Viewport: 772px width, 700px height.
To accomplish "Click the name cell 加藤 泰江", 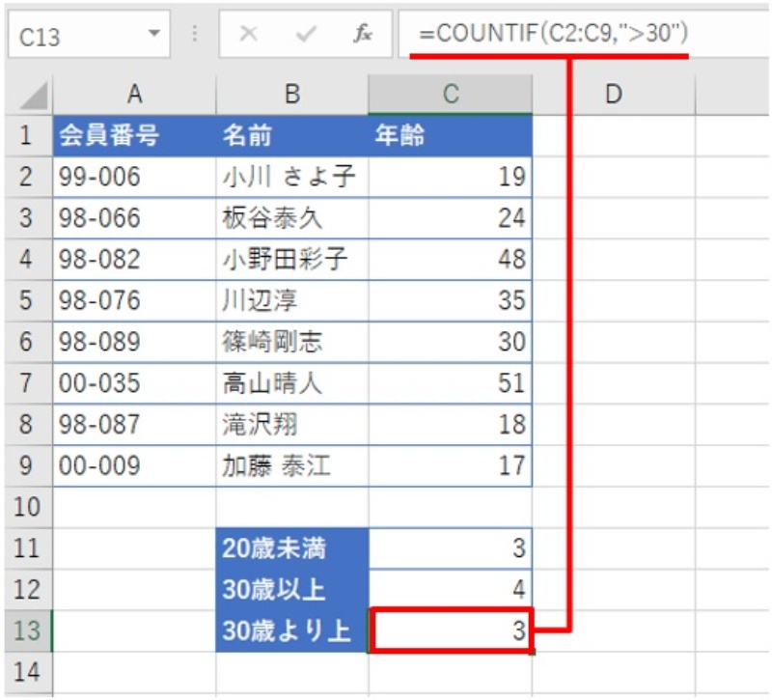I will click(x=292, y=466).
